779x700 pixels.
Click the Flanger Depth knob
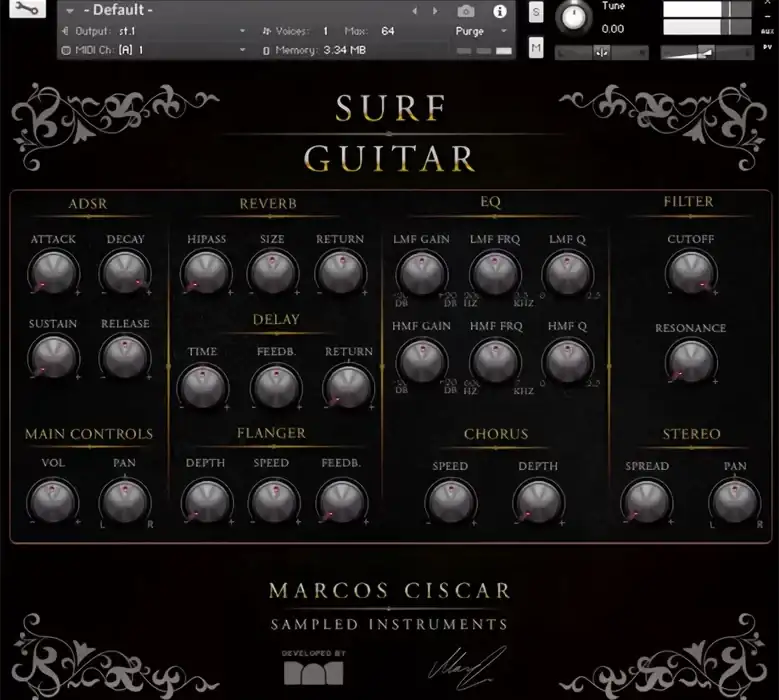[x=207, y=500]
